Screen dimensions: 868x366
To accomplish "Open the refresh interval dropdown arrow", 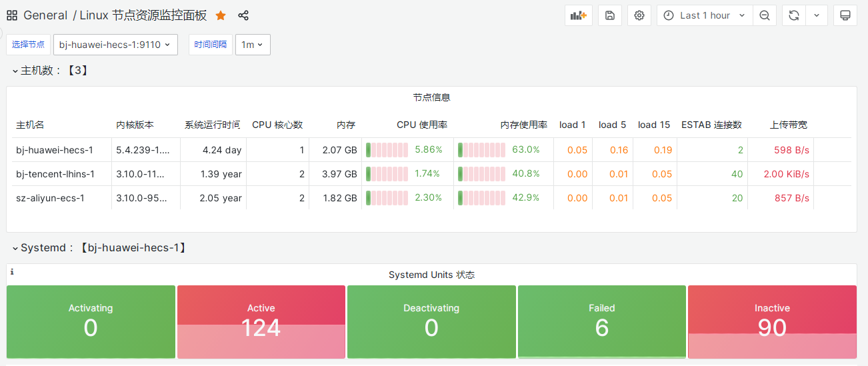I will pyautogui.click(x=817, y=15).
